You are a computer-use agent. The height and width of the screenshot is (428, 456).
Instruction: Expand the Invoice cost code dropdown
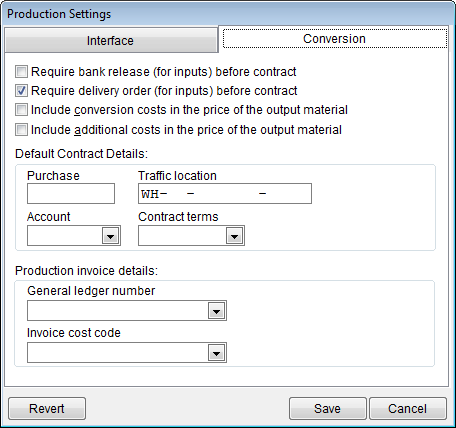click(217, 353)
